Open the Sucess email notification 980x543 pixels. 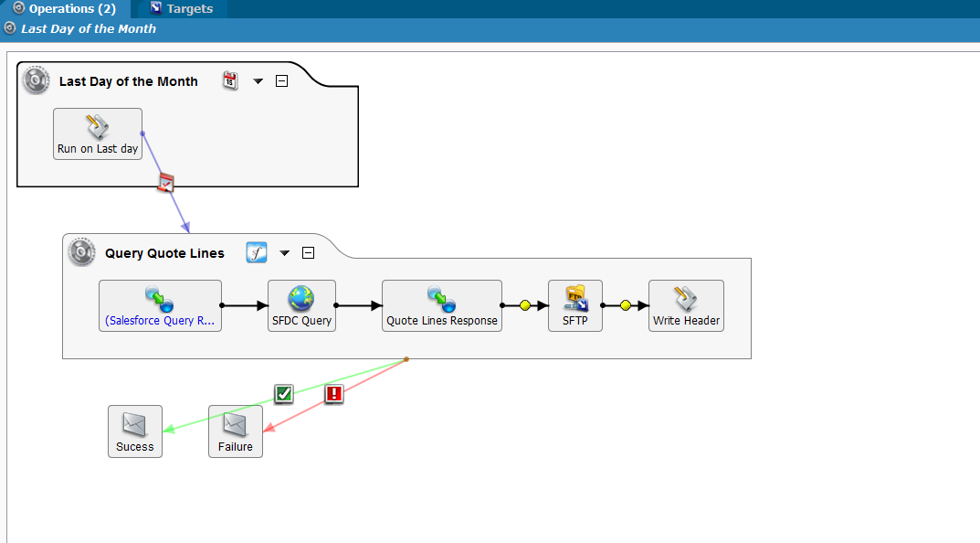135,425
